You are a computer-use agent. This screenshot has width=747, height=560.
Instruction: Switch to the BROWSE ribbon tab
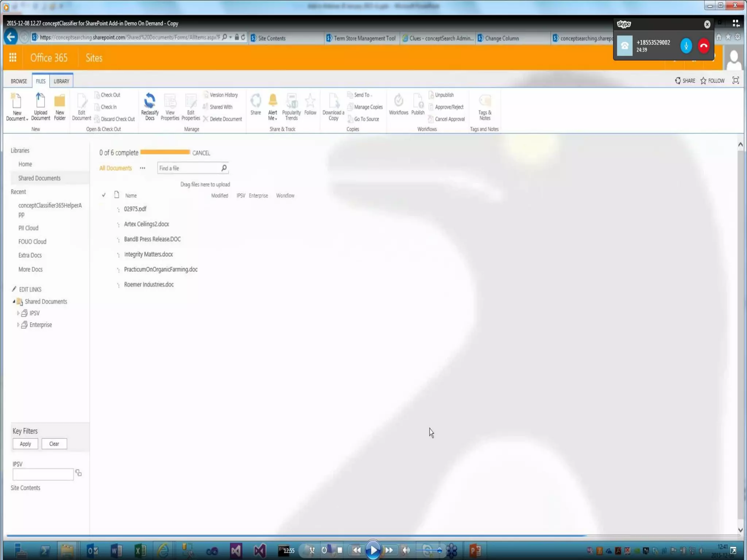19,81
